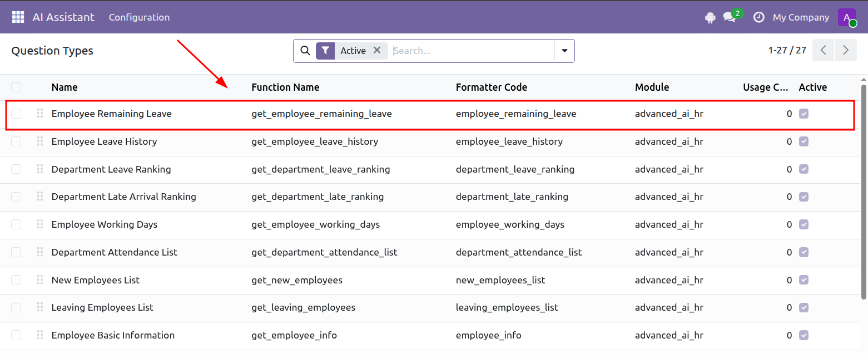Click the department_attendance_list formatter code
The height and width of the screenshot is (353, 868).
(x=519, y=252)
